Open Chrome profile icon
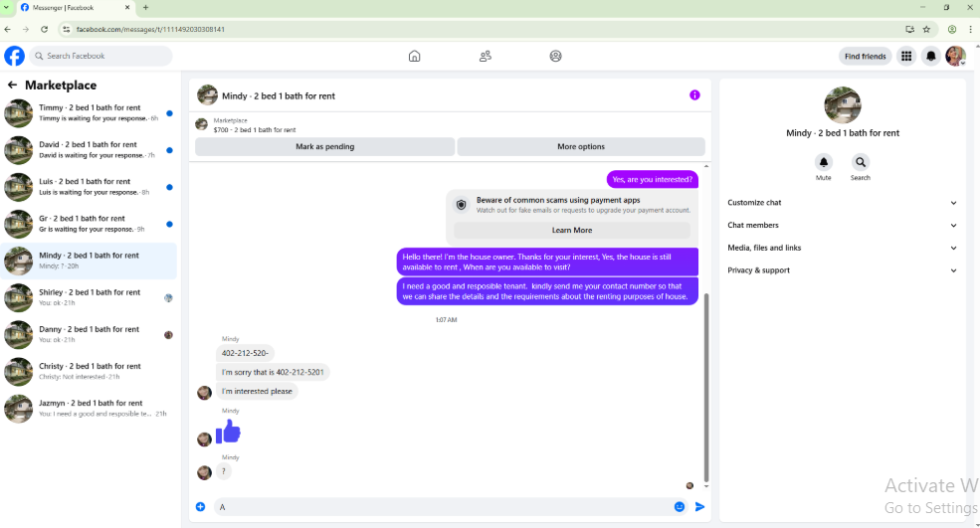Viewport: 980px width, 528px height. 952,30
